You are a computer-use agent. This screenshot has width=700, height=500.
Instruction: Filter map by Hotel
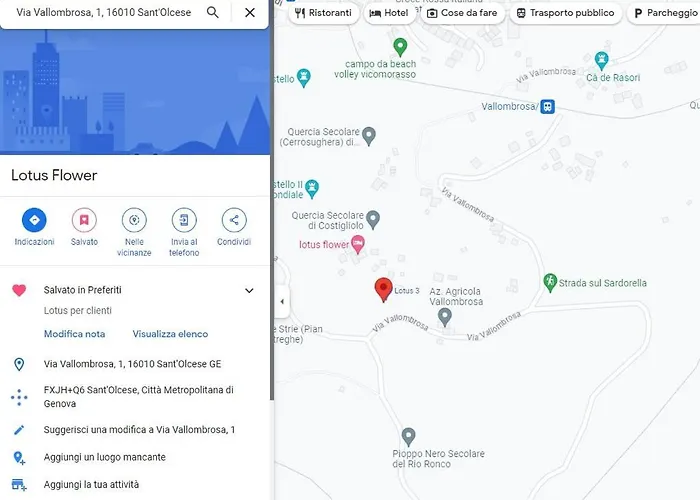[x=389, y=13]
